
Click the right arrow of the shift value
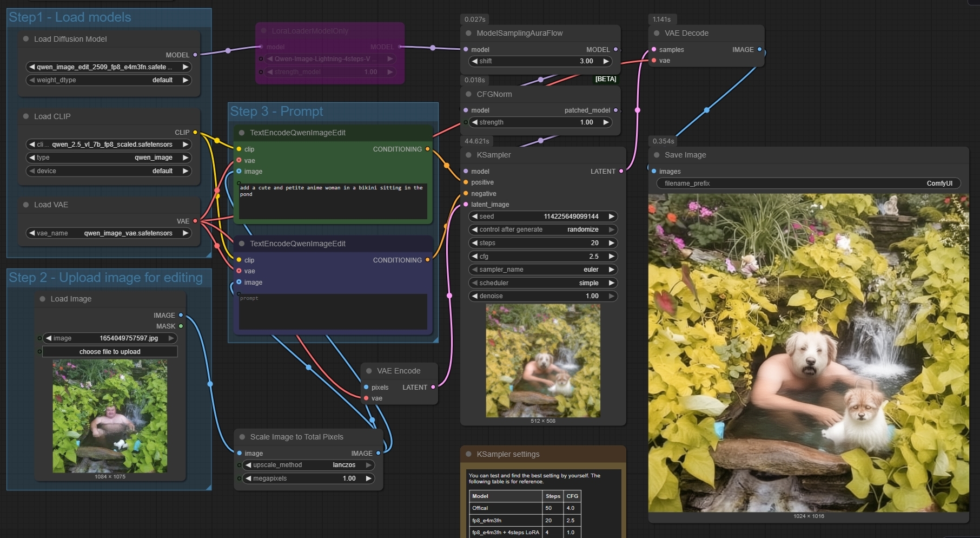[x=606, y=61]
